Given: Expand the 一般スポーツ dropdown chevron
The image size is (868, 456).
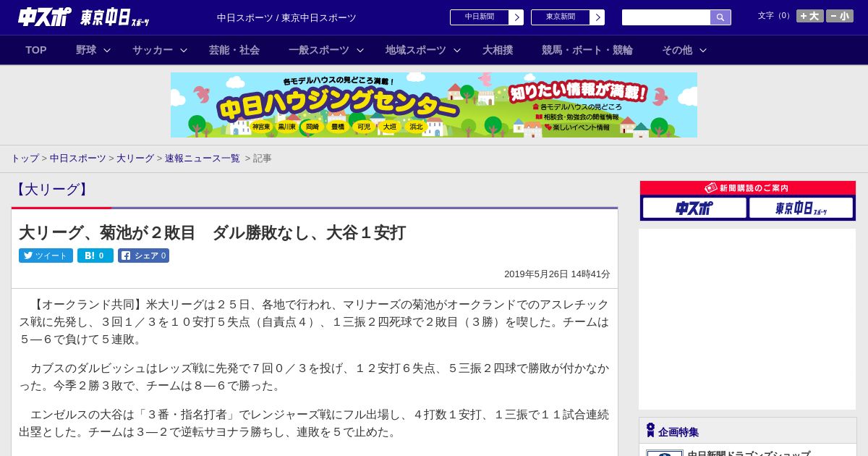Looking at the screenshot, I should 360,50.
